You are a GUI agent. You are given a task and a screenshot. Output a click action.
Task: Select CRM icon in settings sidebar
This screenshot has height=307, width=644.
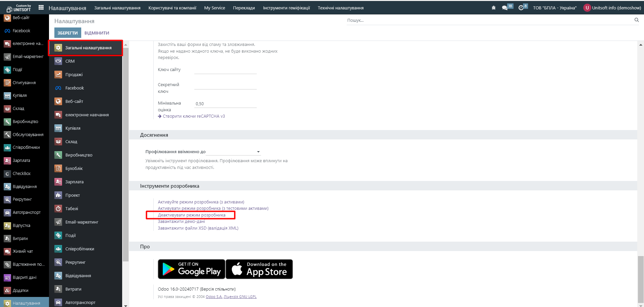coord(58,61)
